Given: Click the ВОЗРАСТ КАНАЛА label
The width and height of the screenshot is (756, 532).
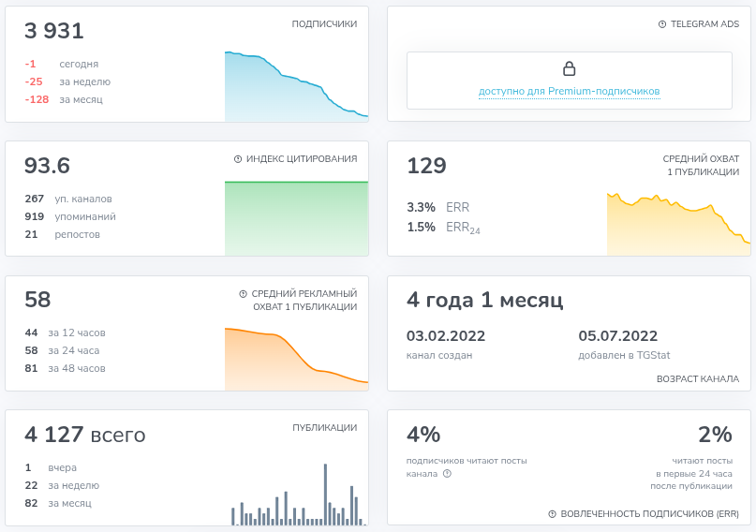Looking at the screenshot, I should point(698,379).
